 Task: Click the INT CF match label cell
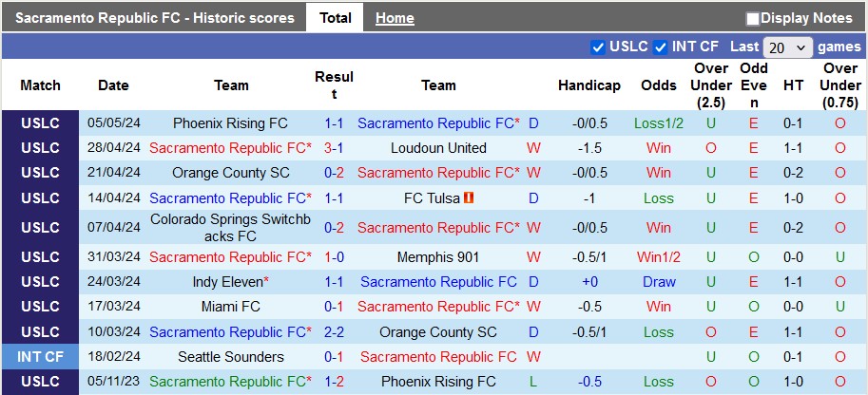pyautogui.click(x=40, y=357)
